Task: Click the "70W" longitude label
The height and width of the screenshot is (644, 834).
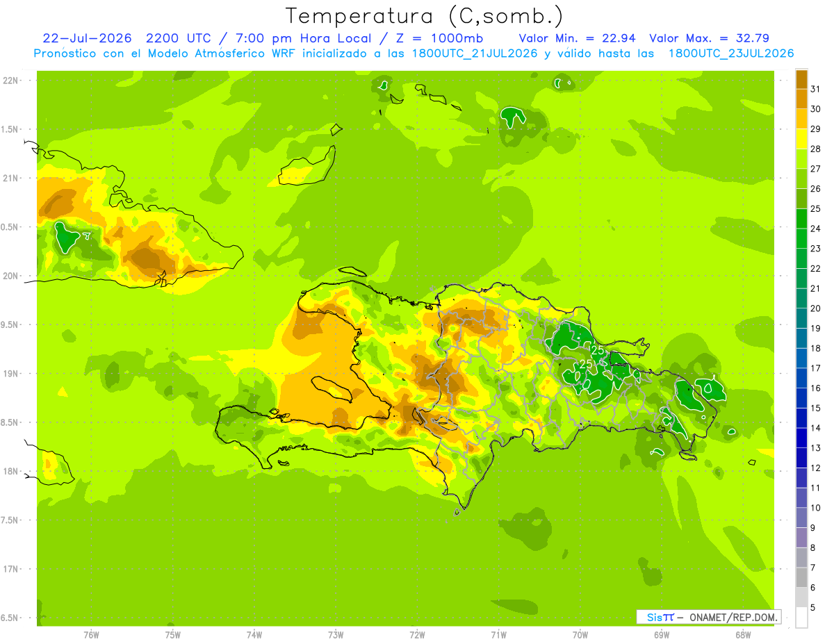Action: 580,634
